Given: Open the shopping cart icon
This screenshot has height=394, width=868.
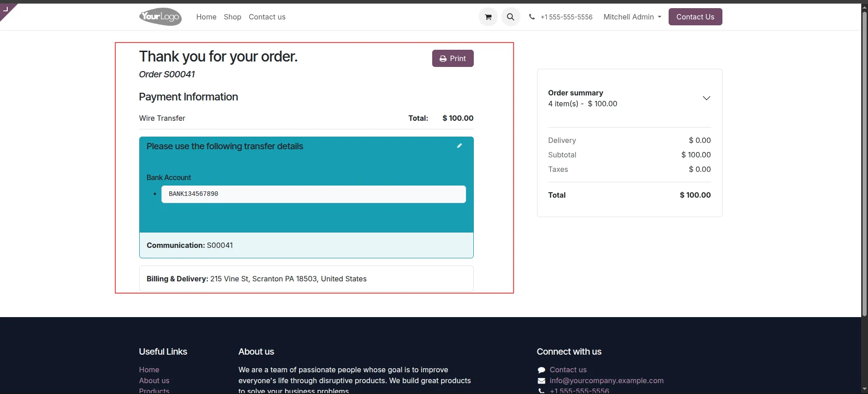Looking at the screenshot, I should (x=488, y=17).
